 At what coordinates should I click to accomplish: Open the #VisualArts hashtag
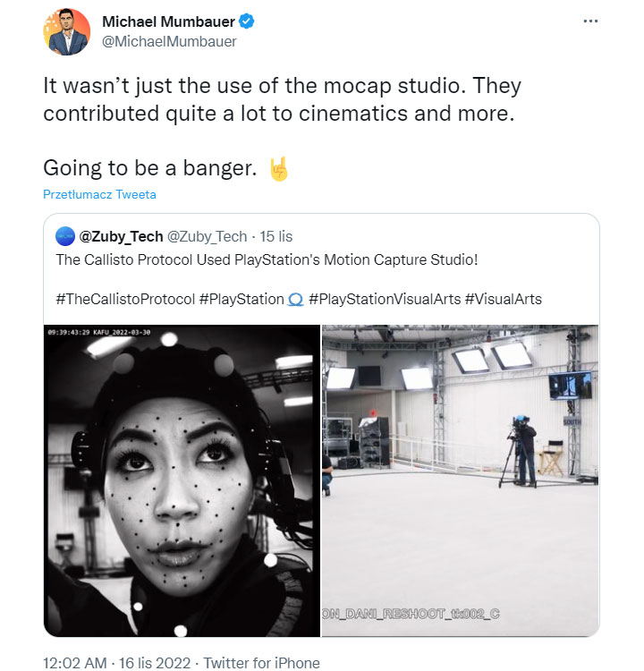coord(504,299)
